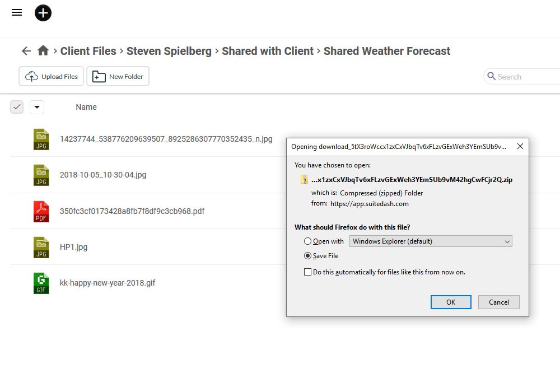Go to Steven Spielberg breadcrumb
The width and height of the screenshot is (560, 392).
point(169,51)
